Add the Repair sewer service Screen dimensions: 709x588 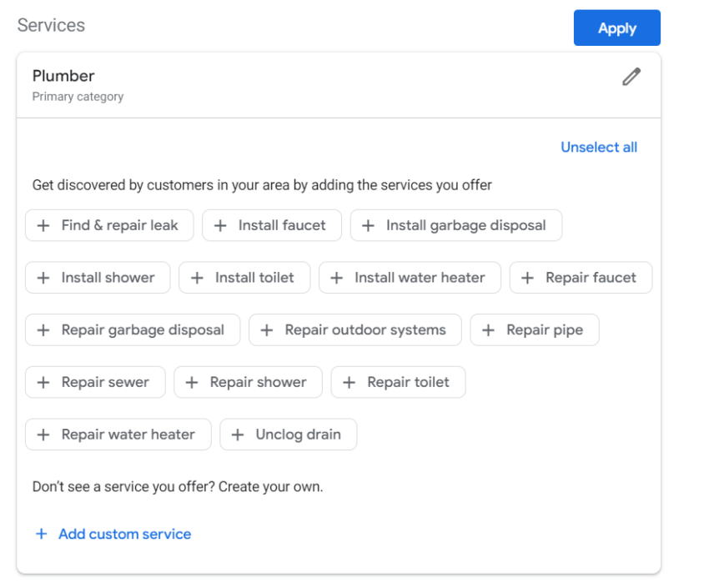coord(95,383)
